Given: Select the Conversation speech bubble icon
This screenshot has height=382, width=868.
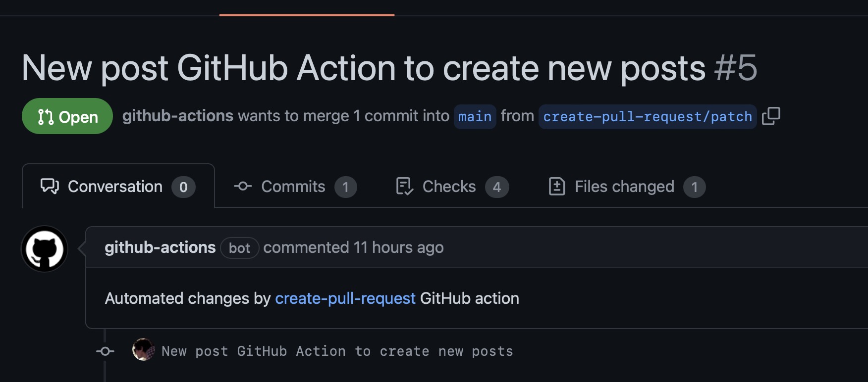Looking at the screenshot, I should 50,187.
